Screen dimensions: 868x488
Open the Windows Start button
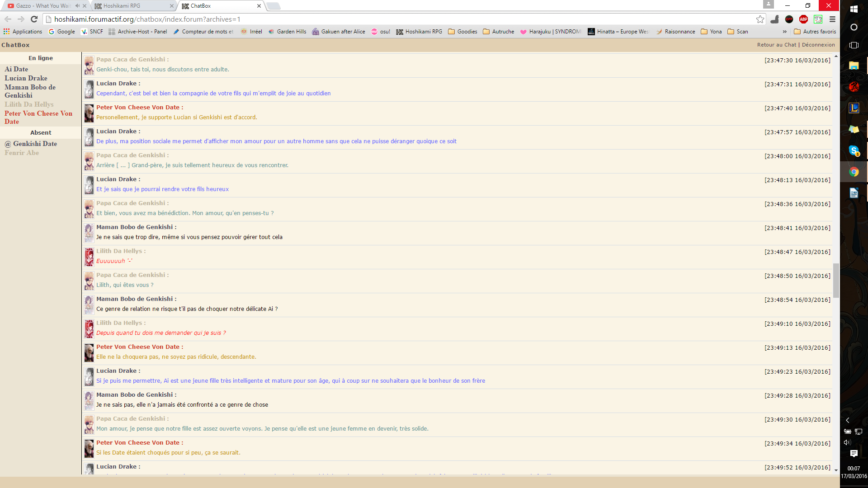[854, 9]
